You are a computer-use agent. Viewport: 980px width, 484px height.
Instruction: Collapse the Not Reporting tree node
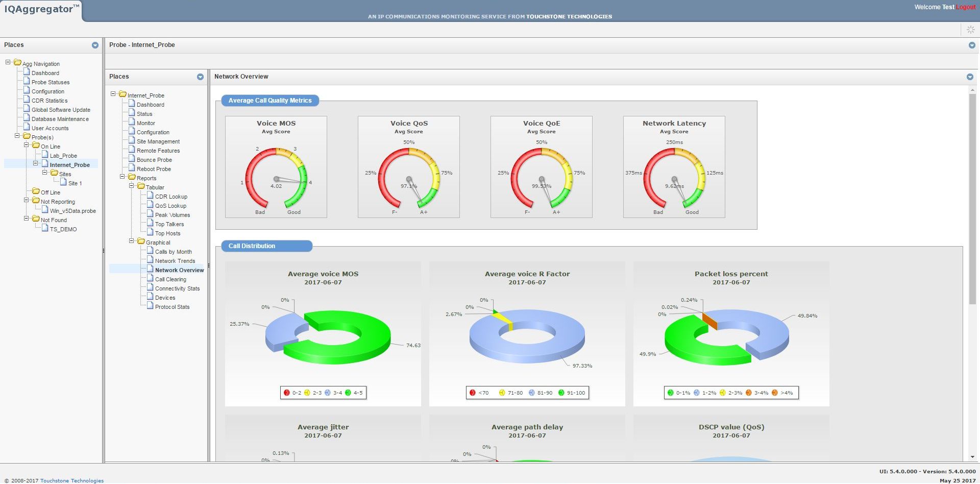click(27, 200)
